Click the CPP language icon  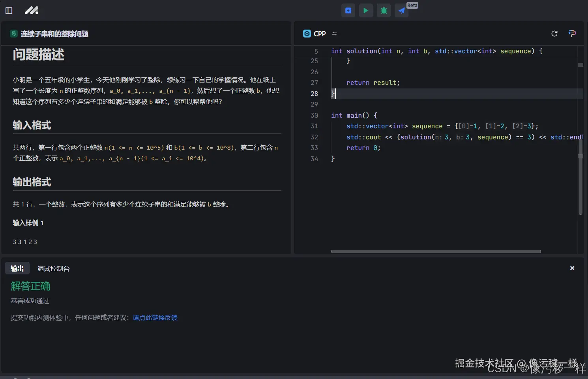point(307,34)
